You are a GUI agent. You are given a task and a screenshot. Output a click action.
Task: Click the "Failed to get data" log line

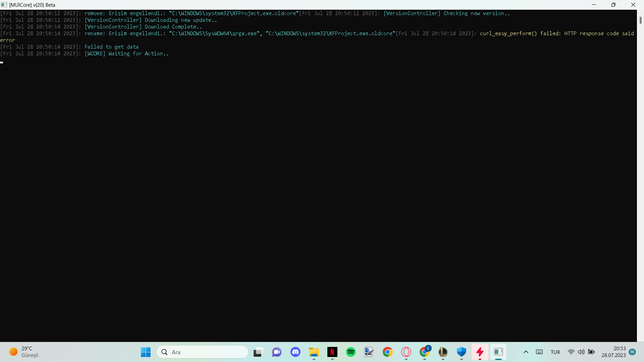111,47
